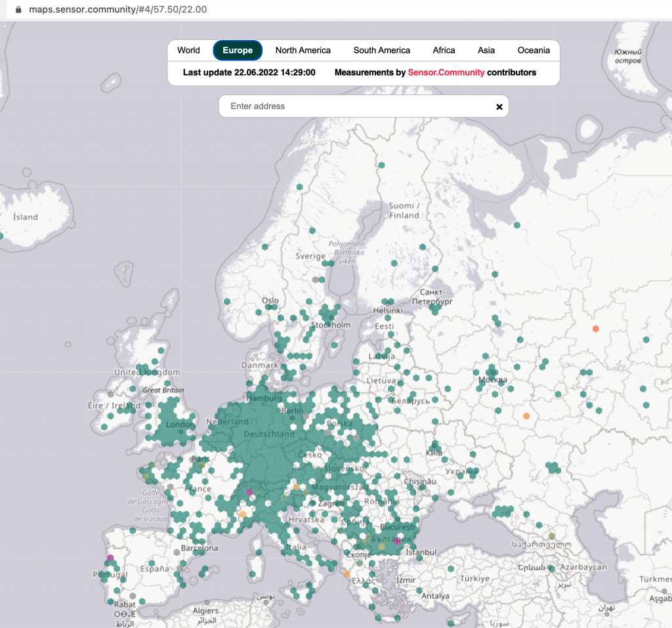Select the gray hexagon near Berlin
This screenshot has width=672, height=628.
click(306, 415)
